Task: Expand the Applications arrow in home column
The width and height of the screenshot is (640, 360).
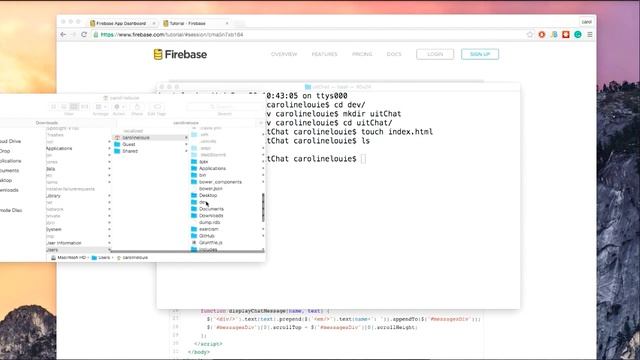Action: coord(263,169)
